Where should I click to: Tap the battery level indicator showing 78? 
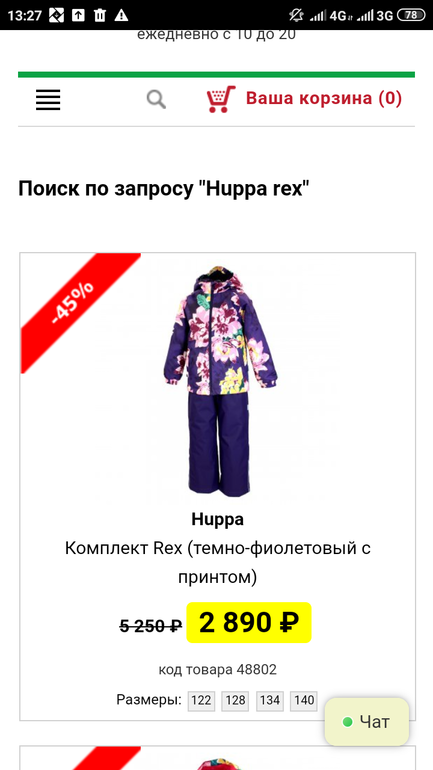point(411,15)
